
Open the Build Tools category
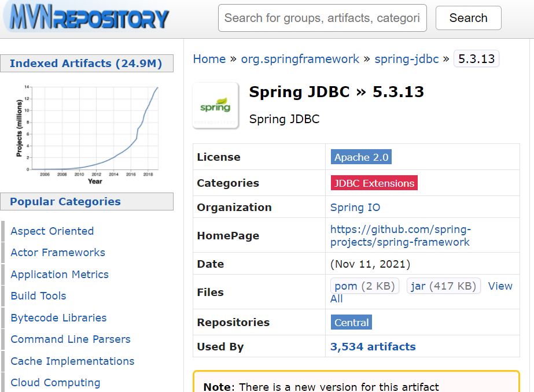(39, 295)
